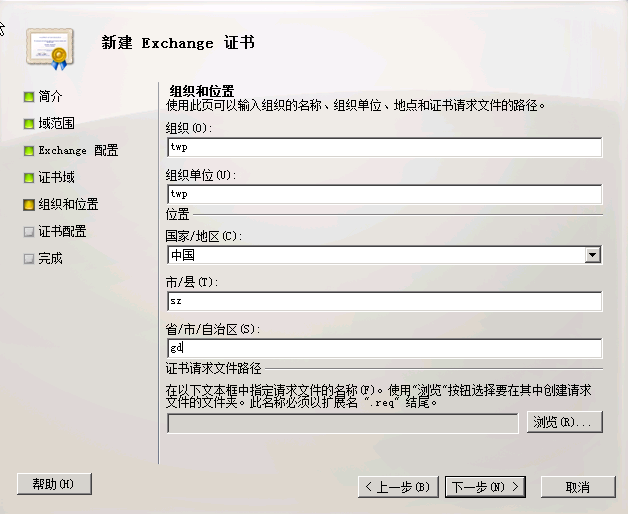Select the Exchange 配置 wizard step
Screen dimensions: 628x514
pos(71,151)
